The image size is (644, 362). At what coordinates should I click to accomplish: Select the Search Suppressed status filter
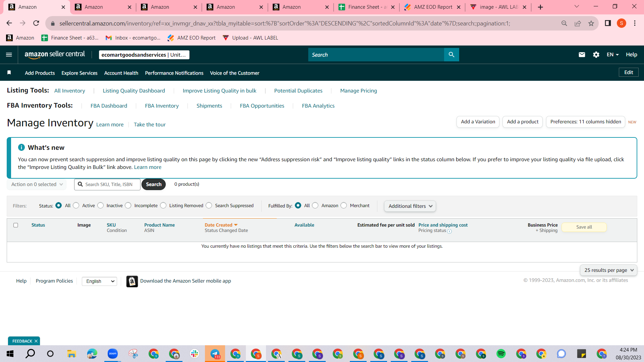coord(209,205)
